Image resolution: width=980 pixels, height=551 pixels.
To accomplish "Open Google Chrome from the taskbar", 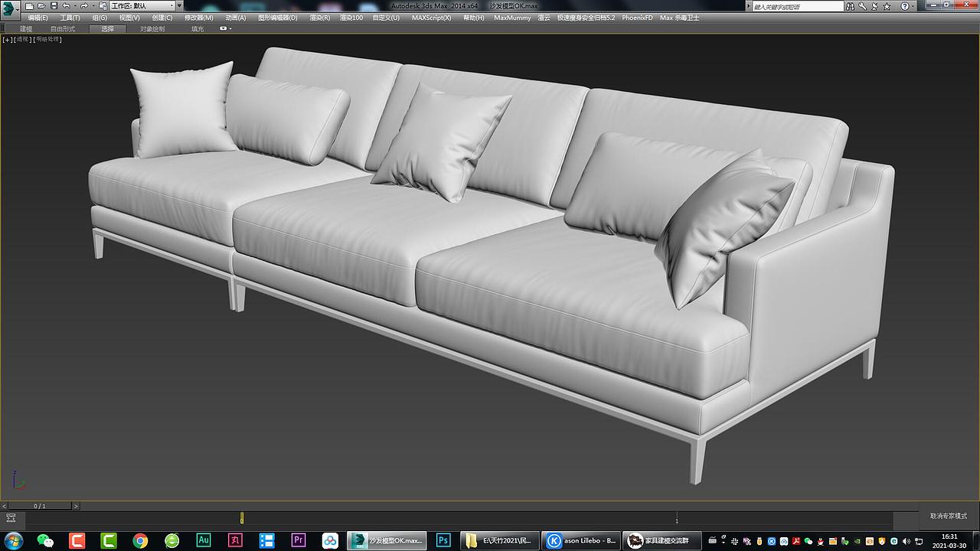I will click(139, 541).
